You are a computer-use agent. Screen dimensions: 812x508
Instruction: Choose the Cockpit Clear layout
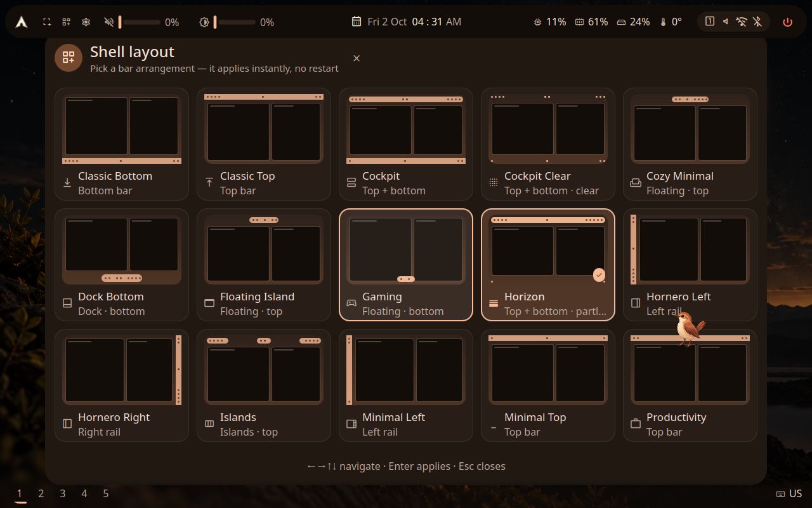click(x=548, y=144)
